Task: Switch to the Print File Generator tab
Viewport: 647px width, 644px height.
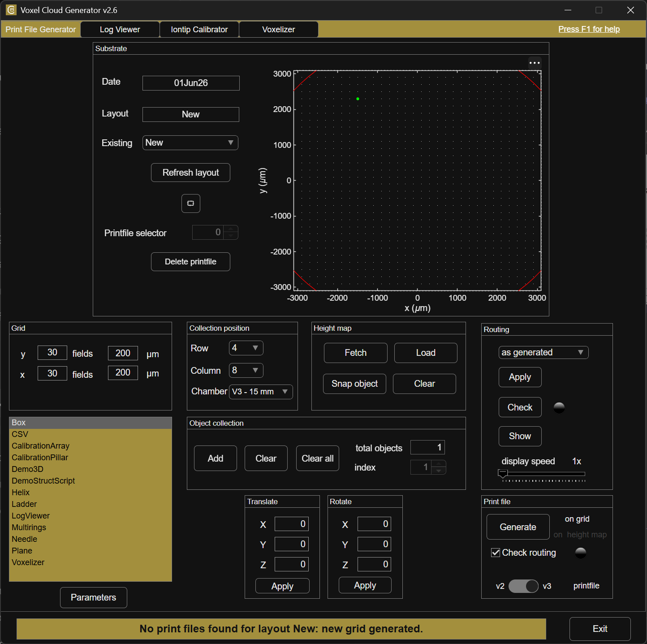Action: (41, 30)
